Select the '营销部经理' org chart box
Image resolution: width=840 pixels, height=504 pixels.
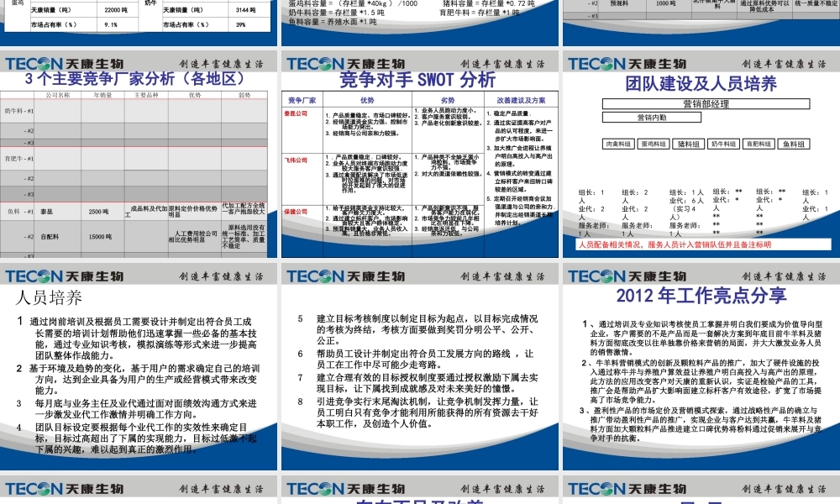pyautogui.click(x=706, y=104)
